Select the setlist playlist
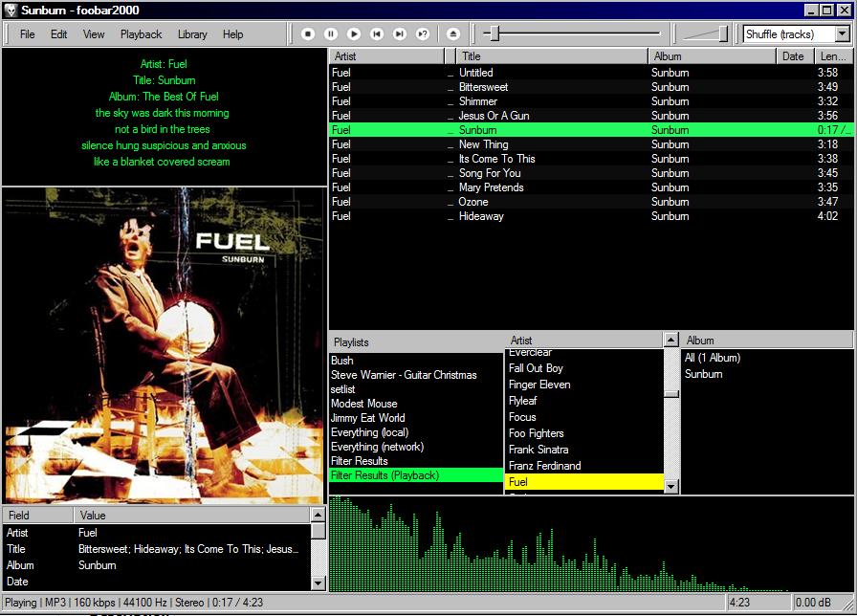Screen dimensions: 857x616 pos(416,389)
